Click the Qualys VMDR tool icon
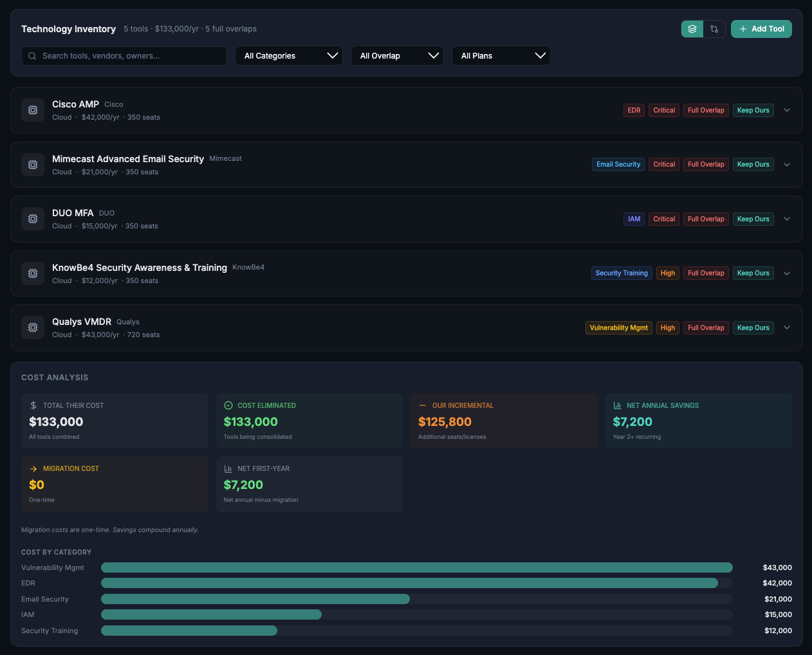The height and width of the screenshot is (655, 812). click(33, 327)
